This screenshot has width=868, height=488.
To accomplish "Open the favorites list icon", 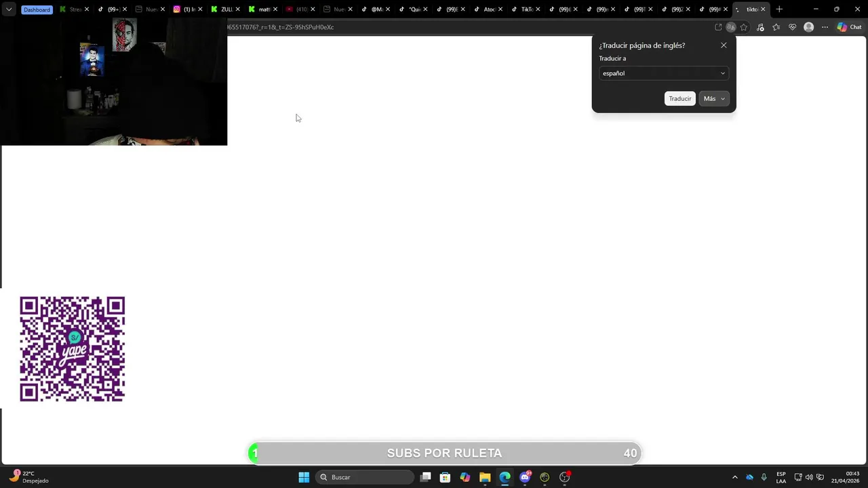I will pyautogui.click(x=776, y=27).
